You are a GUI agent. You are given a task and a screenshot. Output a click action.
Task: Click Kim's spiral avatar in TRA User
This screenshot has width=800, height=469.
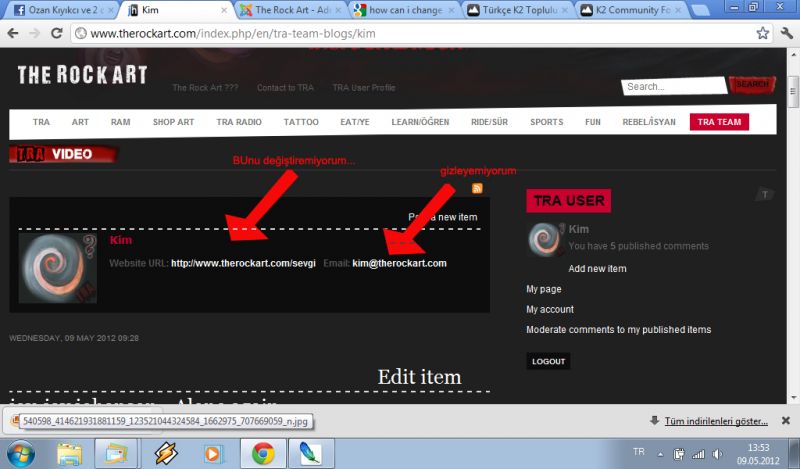[x=543, y=239]
